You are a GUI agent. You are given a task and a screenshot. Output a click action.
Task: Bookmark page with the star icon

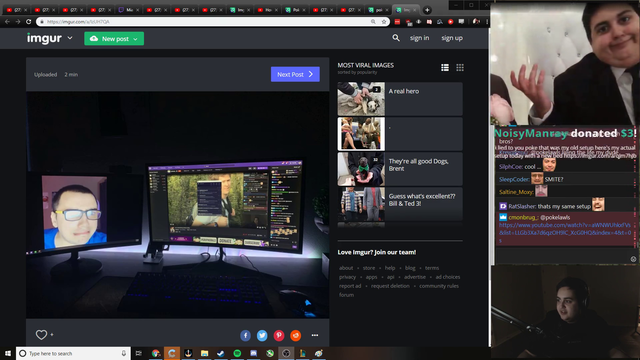tap(384, 22)
